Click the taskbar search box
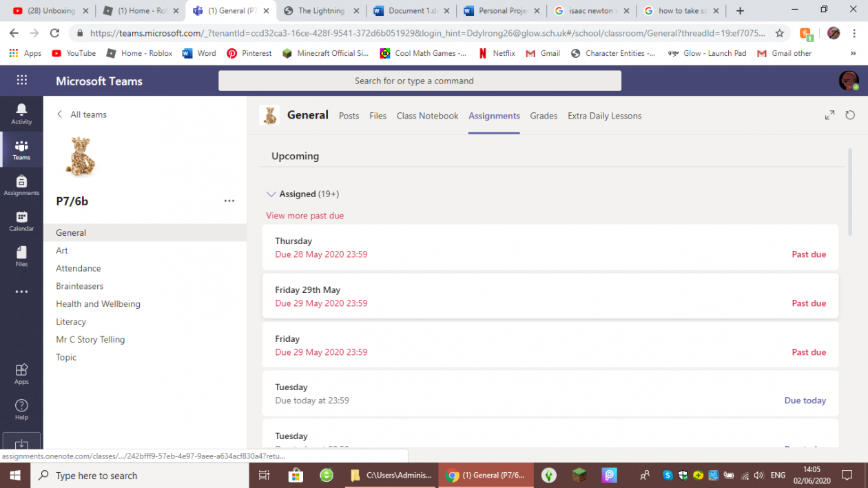The width and height of the screenshot is (868, 488). point(140,475)
